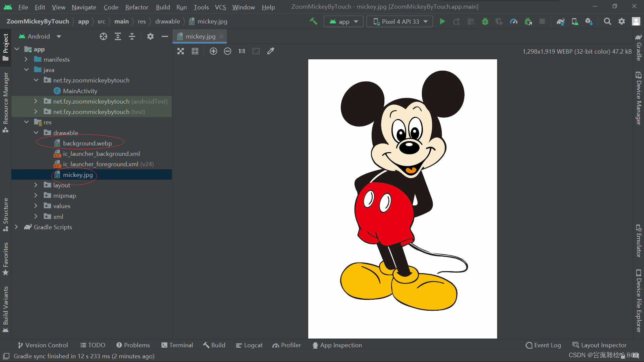This screenshot has width=644, height=362.
Task: Open the Build menu
Action: coord(163,7)
